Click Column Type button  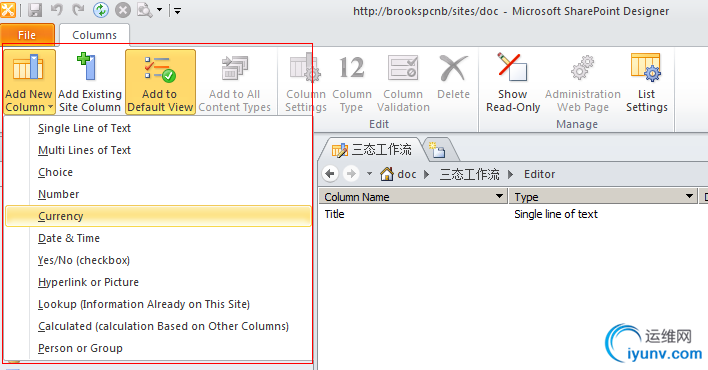352,82
